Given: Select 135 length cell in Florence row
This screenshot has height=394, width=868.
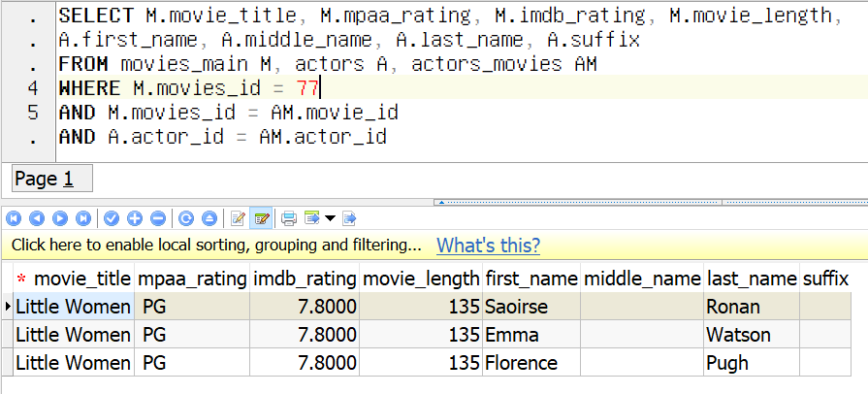Looking at the screenshot, I should [x=421, y=362].
